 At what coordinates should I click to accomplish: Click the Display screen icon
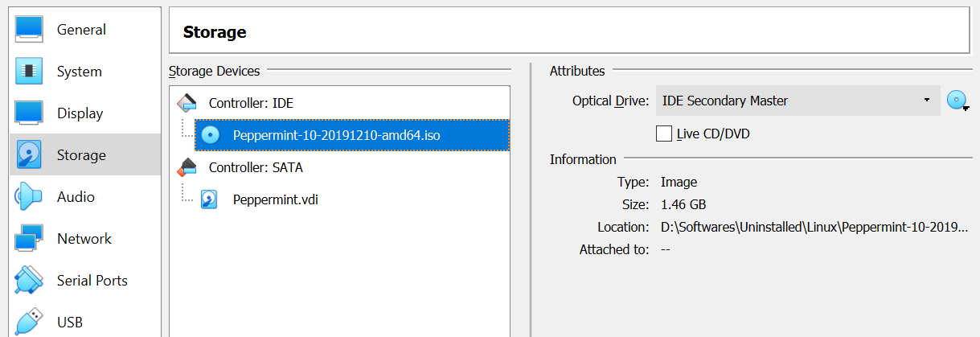pyautogui.click(x=29, y=113)
